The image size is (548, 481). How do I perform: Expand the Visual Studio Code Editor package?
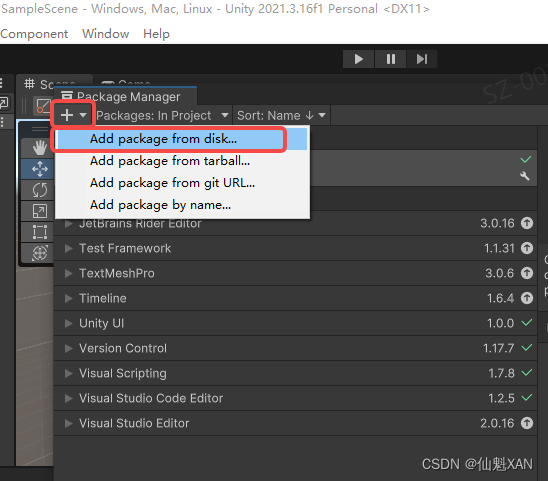click(x=68, y=399)
